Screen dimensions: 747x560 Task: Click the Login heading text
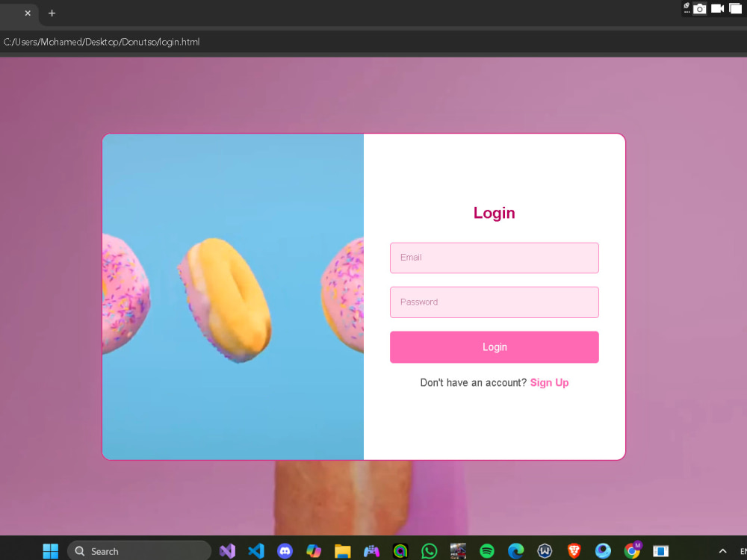494,213
